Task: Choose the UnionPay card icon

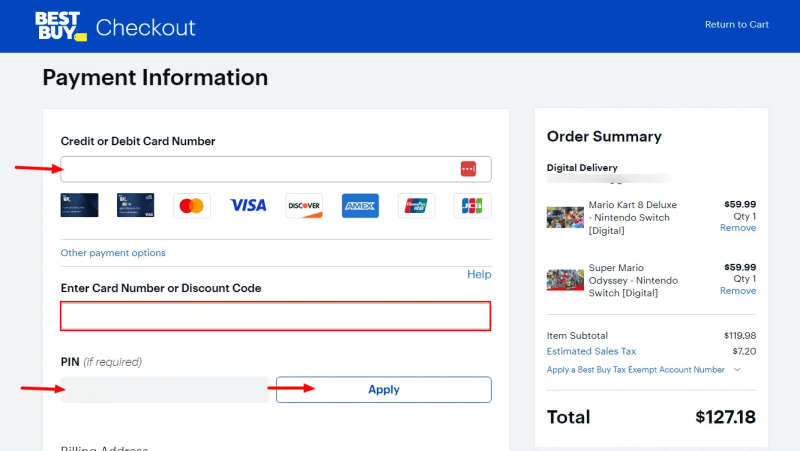Action: [x=416, y=206]
